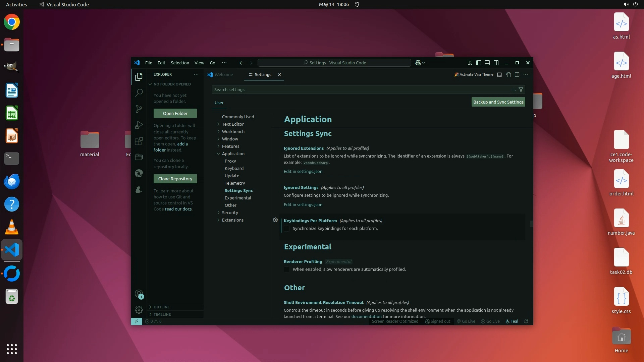Image resolution: width=644 pixels, height=362 pixels.
Task: Click Open Settings JSON icon
Action: coord(508,75)
